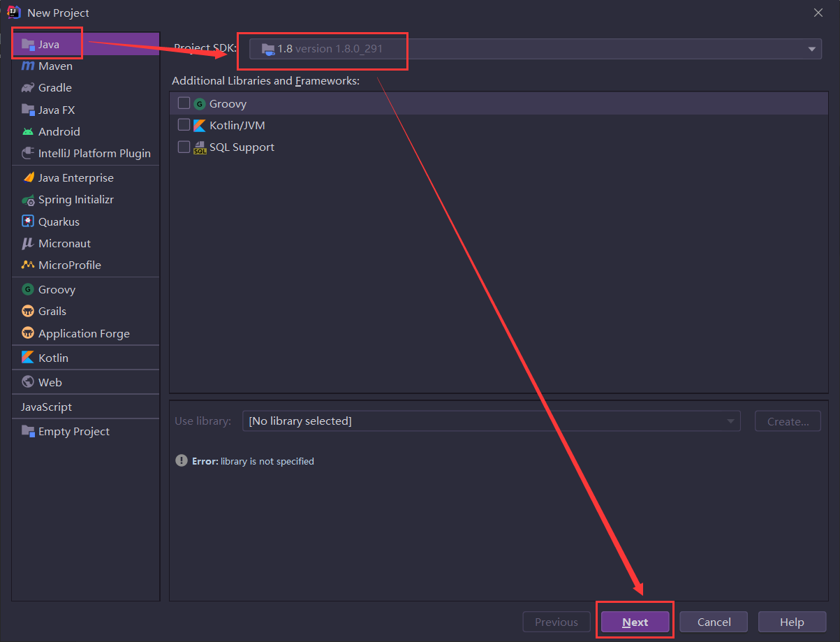Click the 'Groovy' framework row text
This screenshot has width=840, height=642.
(x=228, y=103)
